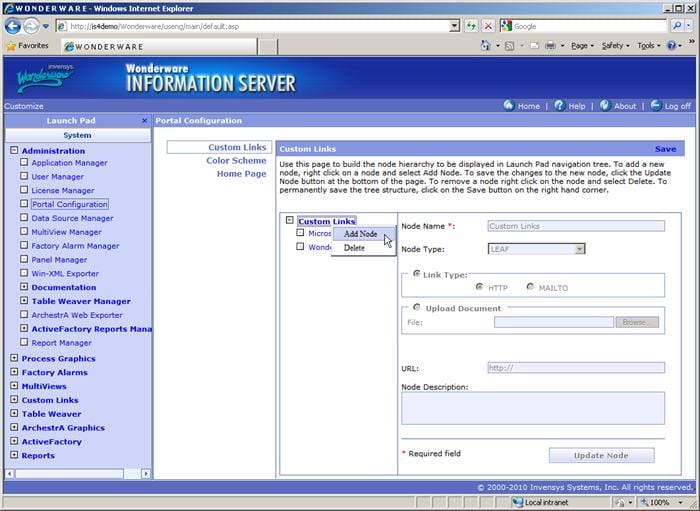The image size is (700, 511).
Task: Click the Save link in Custom Links header
Action: coord(665,149)
